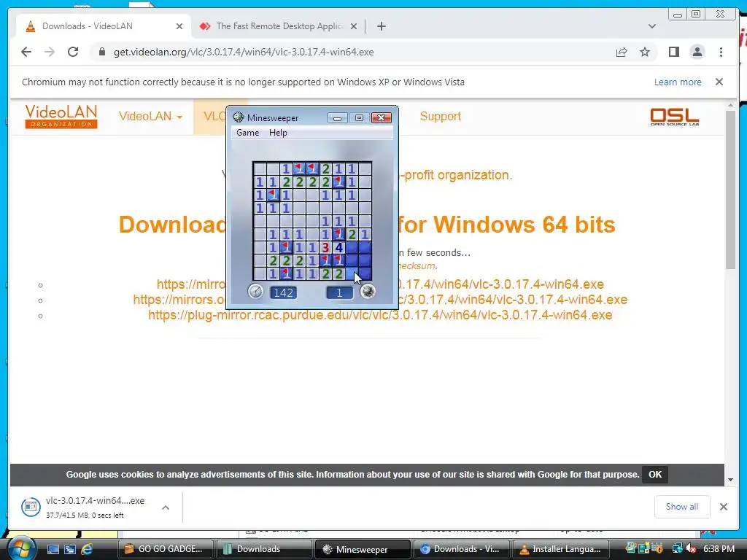Click the Show Desktop quick launch icon
747x560 pixels.
[53, 549]
